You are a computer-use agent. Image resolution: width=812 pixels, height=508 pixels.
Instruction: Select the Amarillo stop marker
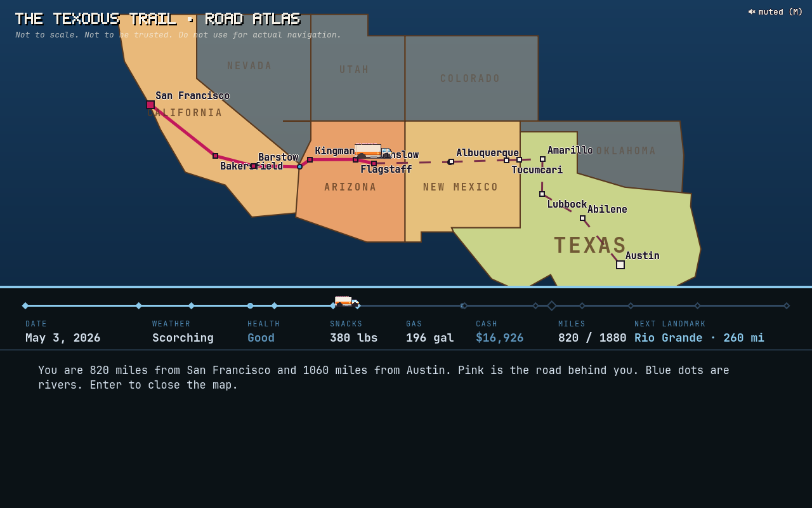(x=543, y=159)
